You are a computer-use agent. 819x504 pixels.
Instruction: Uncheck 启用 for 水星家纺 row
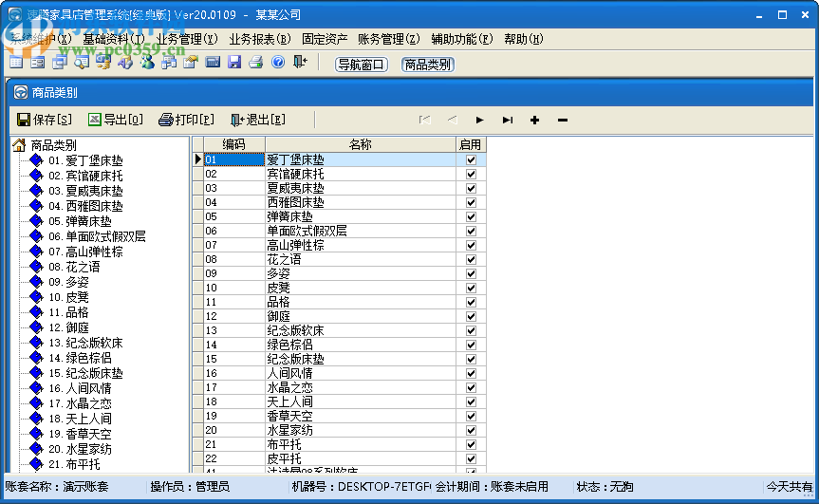[x=471, y=430]
